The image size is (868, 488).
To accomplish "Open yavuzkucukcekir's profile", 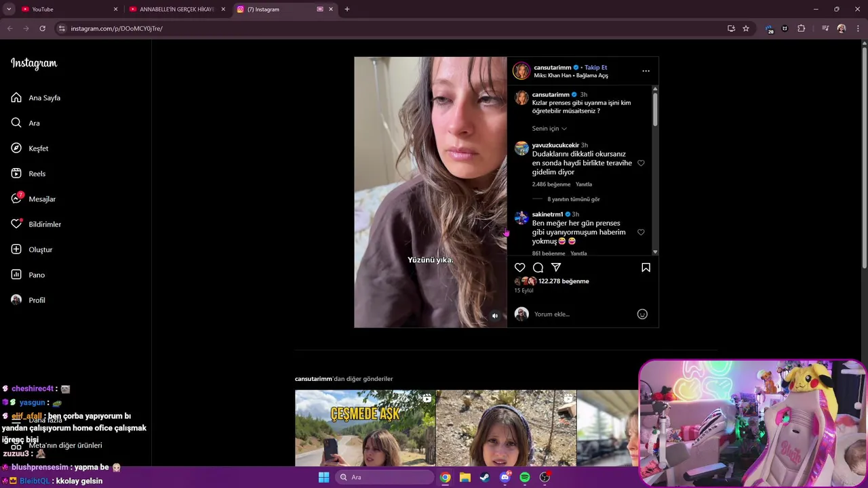I will 555,145.
